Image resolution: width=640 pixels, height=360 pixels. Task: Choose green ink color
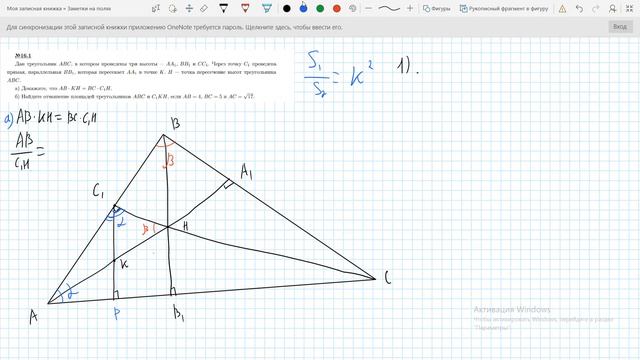[x=320, y=8]
